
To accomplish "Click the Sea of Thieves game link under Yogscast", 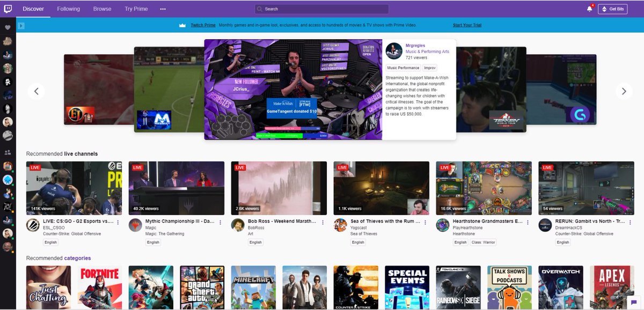I will (x=365, y=234).
